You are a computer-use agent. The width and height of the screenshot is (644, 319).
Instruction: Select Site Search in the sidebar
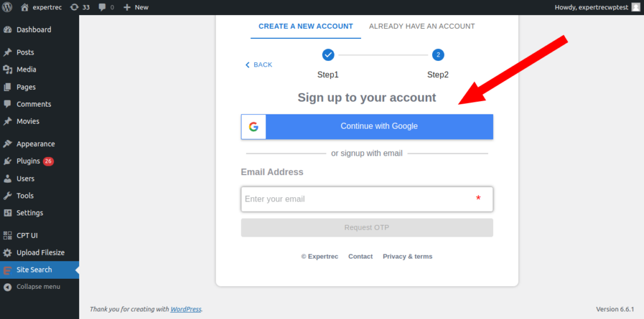tap(34, 270)
